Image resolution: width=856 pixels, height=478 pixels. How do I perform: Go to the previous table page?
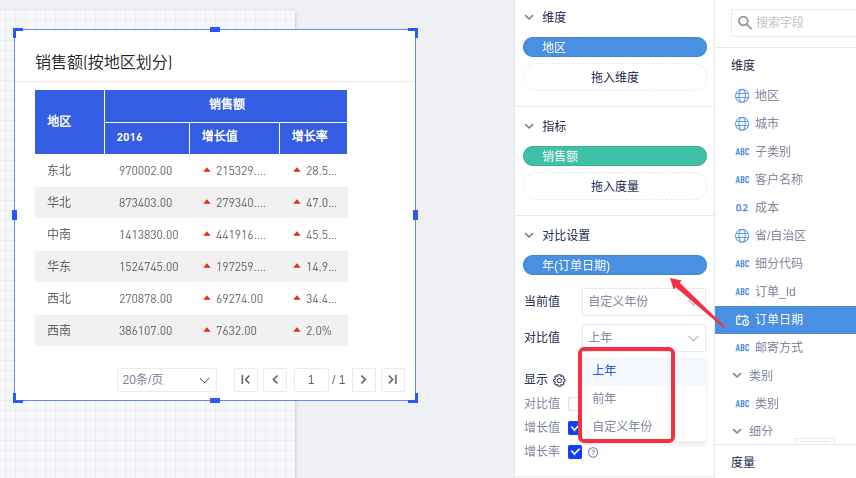(275, 380)
